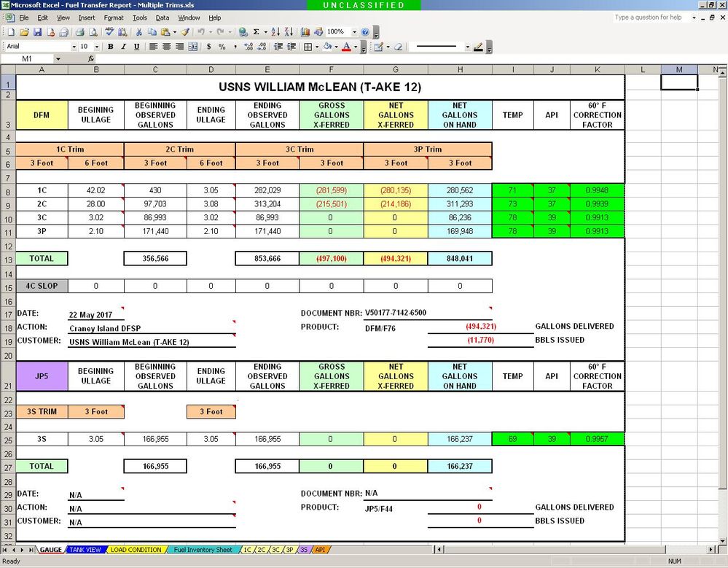
Task: Click the Type a question for help box
Action: [x=651, y=17]
